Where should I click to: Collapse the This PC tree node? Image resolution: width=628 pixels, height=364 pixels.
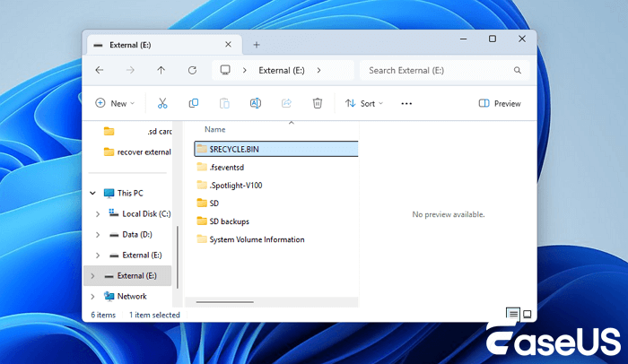click(x=92, y=193)
